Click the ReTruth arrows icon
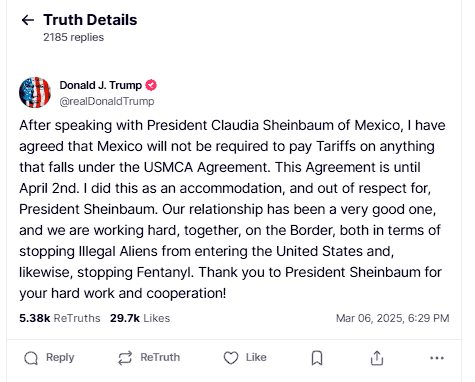The height and width of the screenshot is (382, 475). point(125,358)
